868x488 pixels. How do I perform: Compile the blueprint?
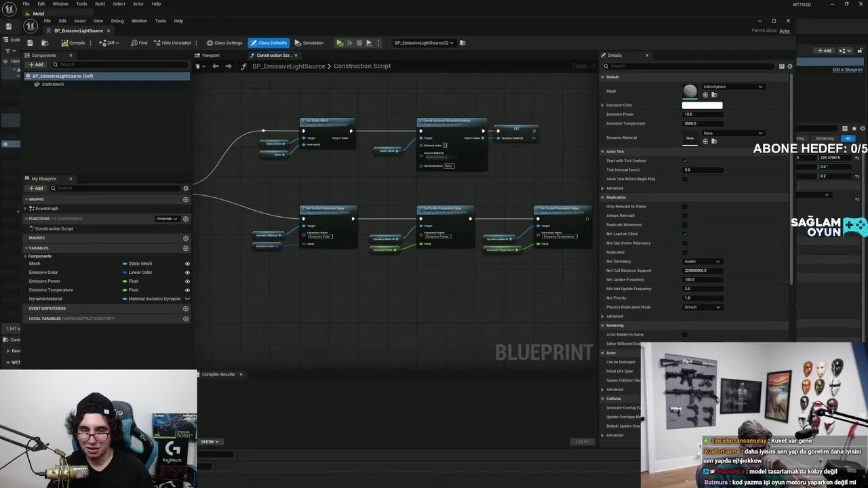[x=73, y=43]
